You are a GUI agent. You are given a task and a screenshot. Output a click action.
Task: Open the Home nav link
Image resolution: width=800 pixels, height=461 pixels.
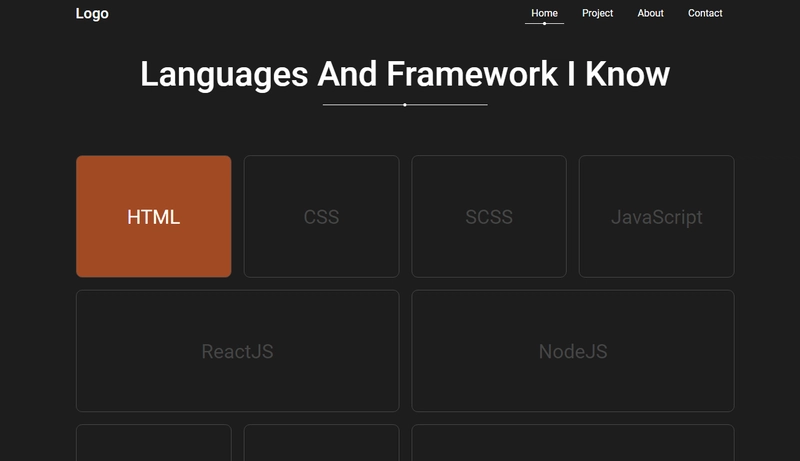pos(544,13)
